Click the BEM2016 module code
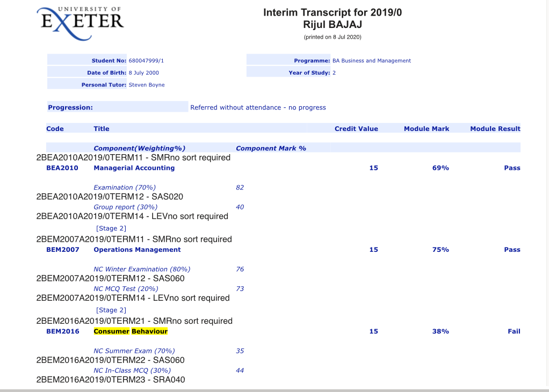This screenshot has height=392, width=549. point(63,331)
